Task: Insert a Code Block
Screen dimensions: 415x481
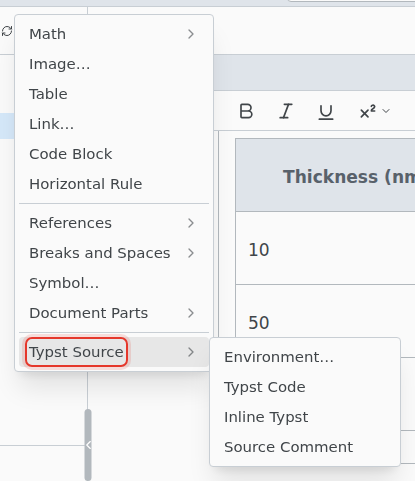Action: [114, 154]
